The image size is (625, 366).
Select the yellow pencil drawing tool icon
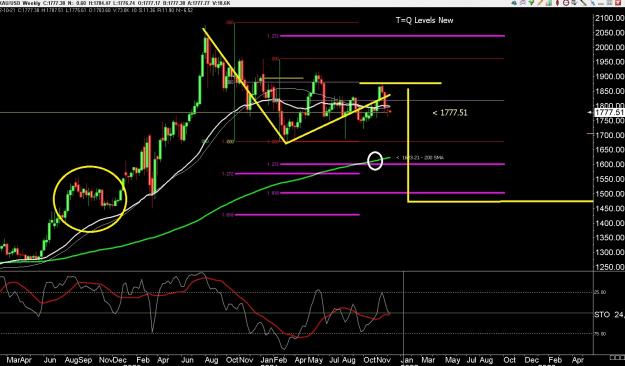pos(540,2)
